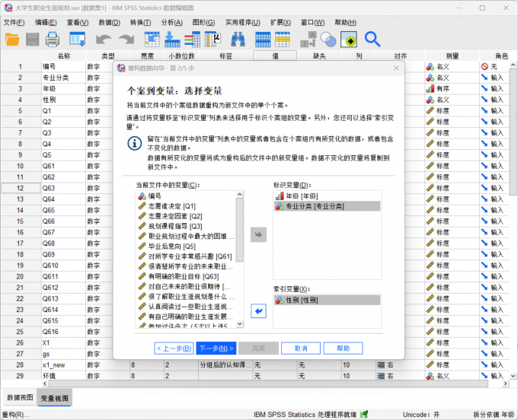Screen dimensions: 518x420
Task: Select 志愿谁决定 [Q1] in variable list
Action: pos(186,206)
